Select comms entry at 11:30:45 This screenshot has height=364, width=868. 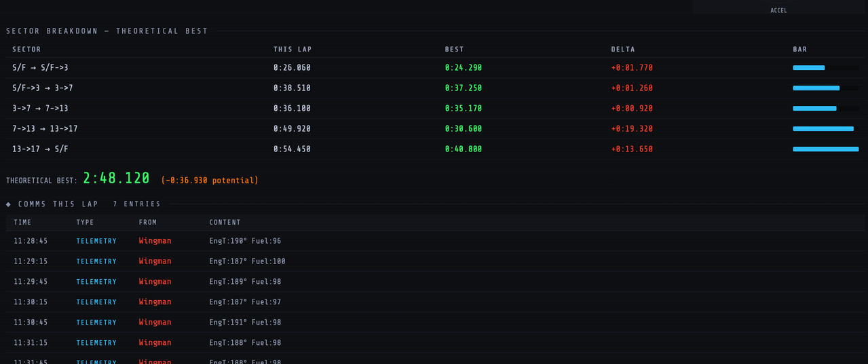tap(435, 323)
